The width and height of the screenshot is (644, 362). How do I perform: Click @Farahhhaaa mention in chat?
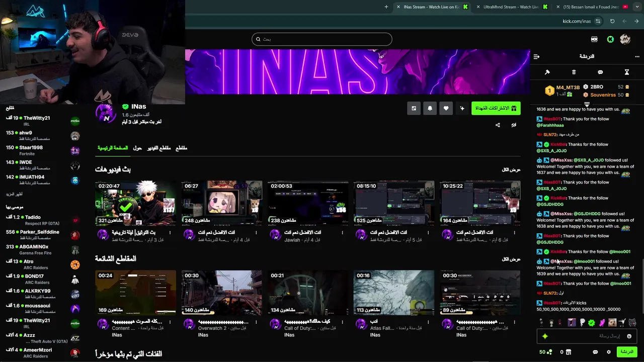pos(550,125)
